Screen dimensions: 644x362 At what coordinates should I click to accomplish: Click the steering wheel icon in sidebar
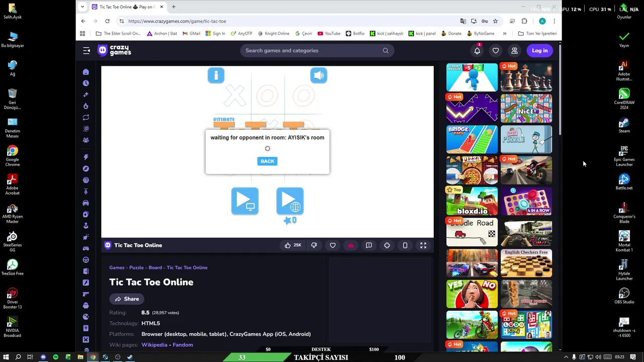coord(86,260)
